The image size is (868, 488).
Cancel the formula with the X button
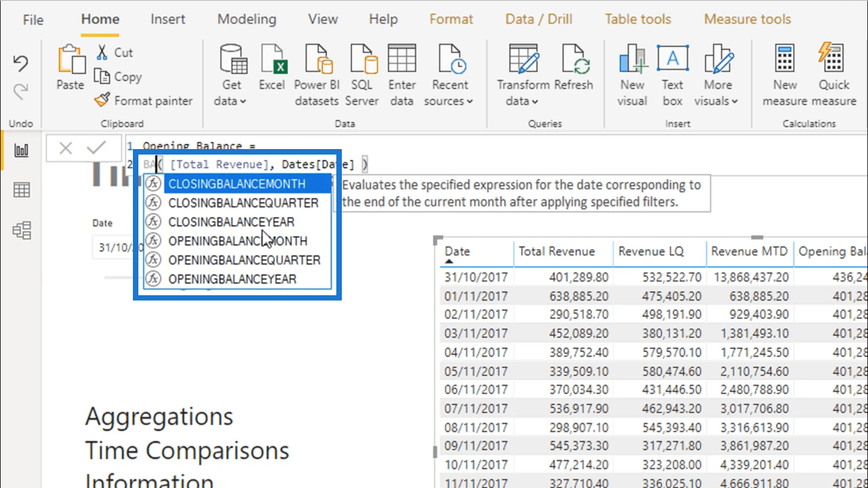(66, 148)
